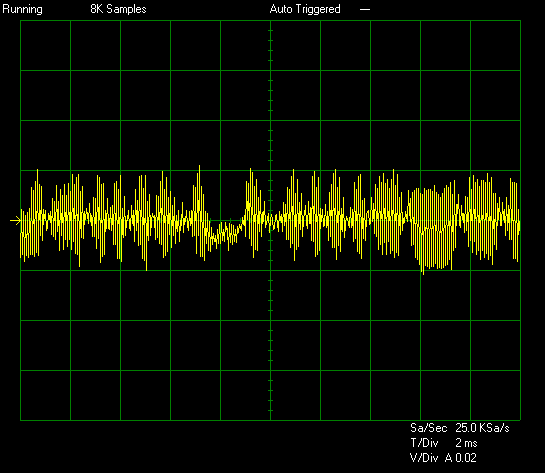Click the waveform's final burst at right edge
The height and width of the screenshot is (473, 545).
coord(514,220)
